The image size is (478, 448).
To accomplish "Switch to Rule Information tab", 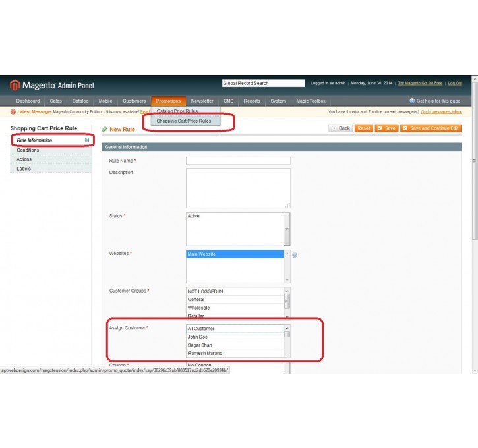I will 51,140.
